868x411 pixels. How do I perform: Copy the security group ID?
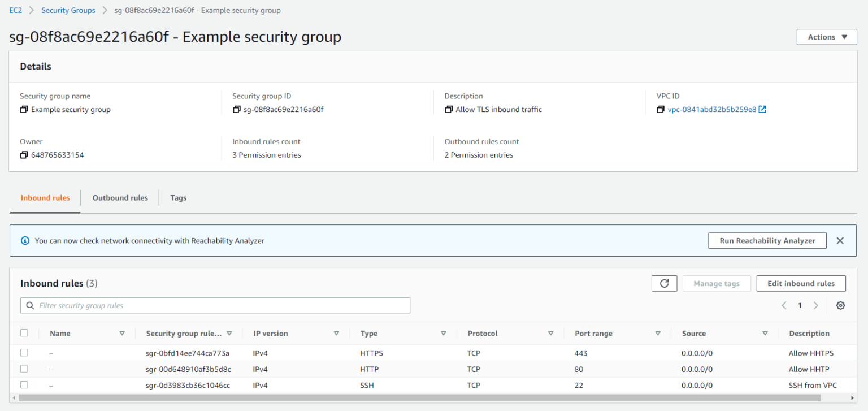tap(237, 109)
